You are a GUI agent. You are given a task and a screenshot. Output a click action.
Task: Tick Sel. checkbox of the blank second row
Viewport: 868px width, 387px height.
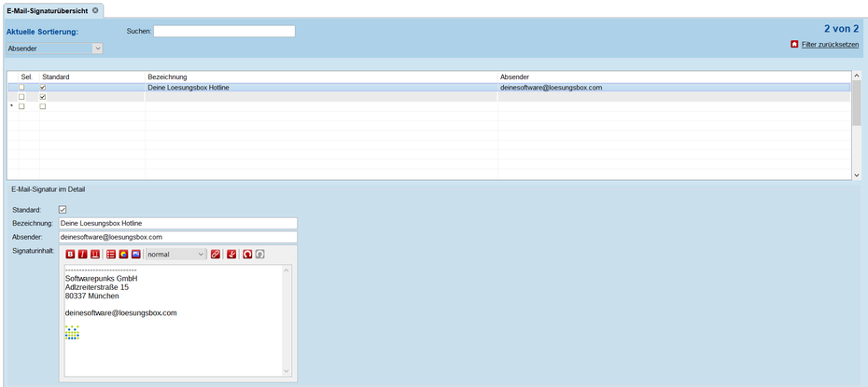pyautogui.click(x=21, y=97)
